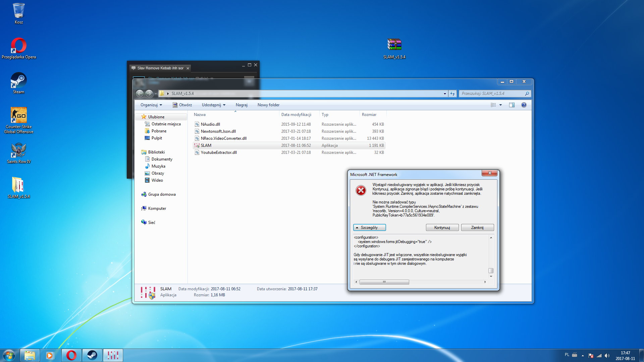The height and width of the screenshot is (362, 644).
Task: Open the view options dropdown arrow
Action: tap(500, 105)
